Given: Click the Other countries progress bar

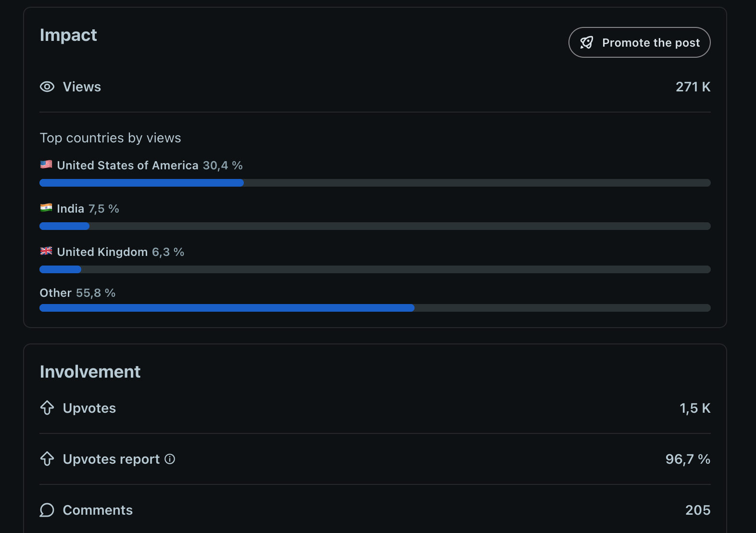Looking at the screenshot, I should coord(375,308).
